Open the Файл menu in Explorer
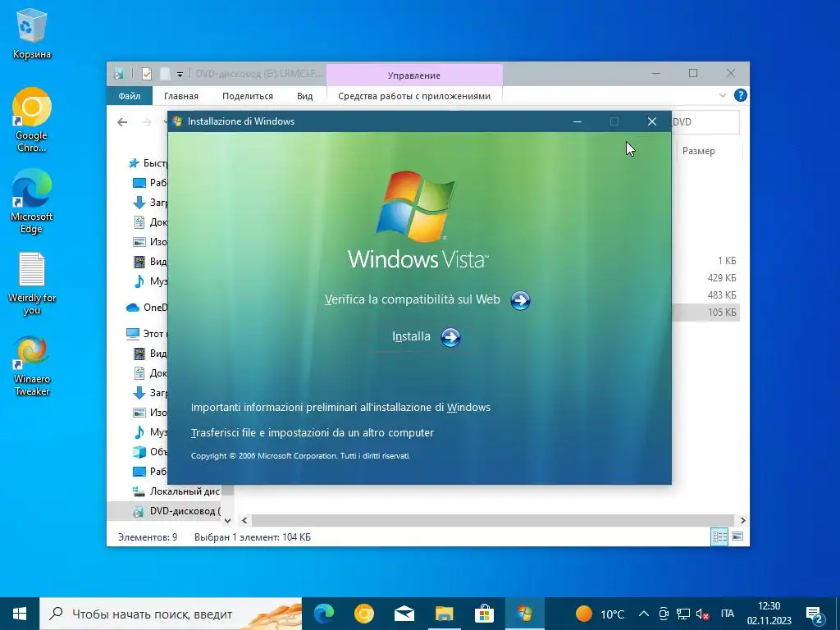The image size is (840, 630). tap(129, 96)
